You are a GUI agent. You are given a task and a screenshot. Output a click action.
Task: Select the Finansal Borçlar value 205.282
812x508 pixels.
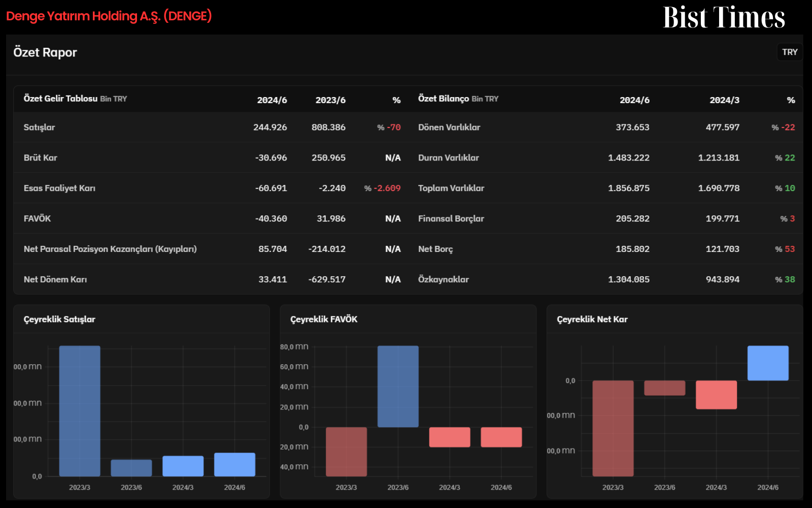point(632,218)
